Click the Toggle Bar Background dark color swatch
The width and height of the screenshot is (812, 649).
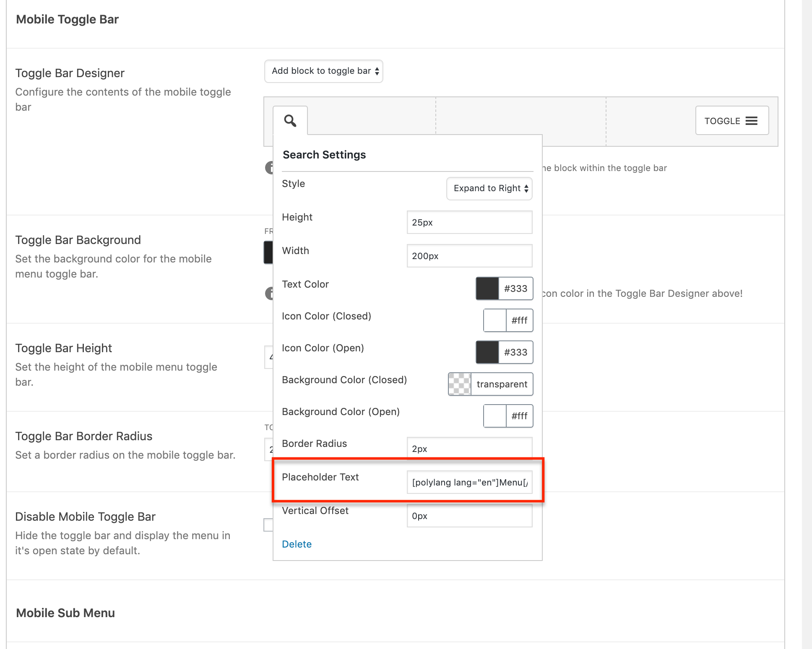point(268,252)
